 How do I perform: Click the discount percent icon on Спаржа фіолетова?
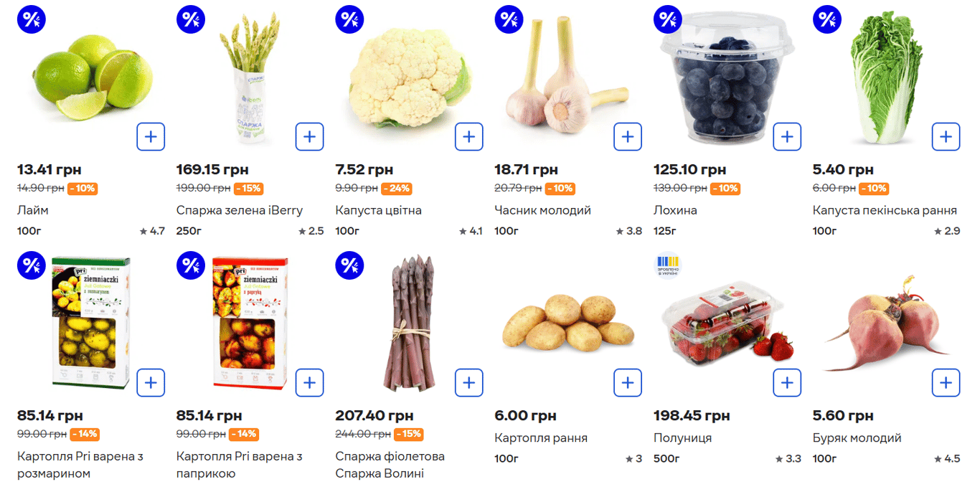coord(349,265)
